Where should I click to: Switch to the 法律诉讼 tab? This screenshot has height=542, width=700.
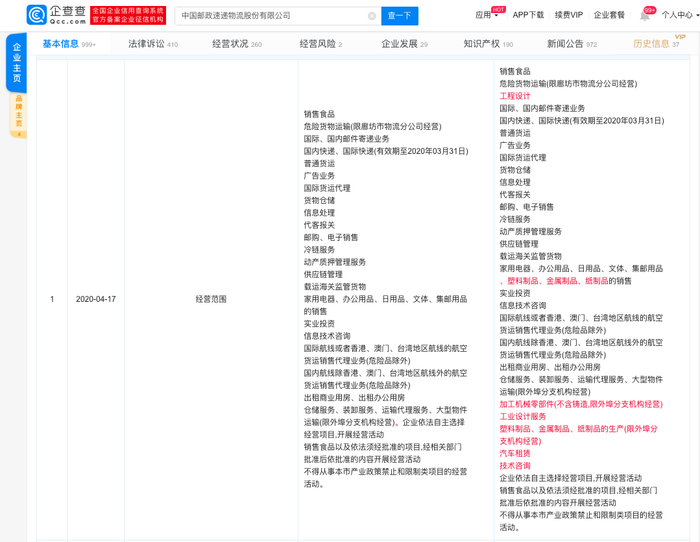click(153, 44)
